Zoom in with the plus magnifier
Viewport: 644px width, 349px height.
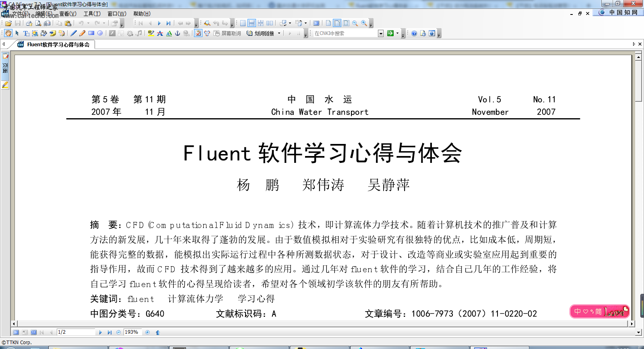pos(364,23)
